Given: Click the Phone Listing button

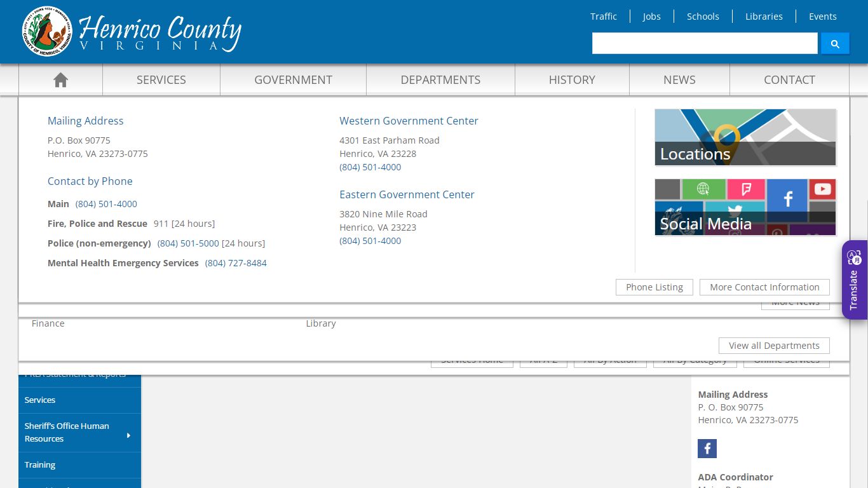Looking at the screenshot, I should [654, 287].
